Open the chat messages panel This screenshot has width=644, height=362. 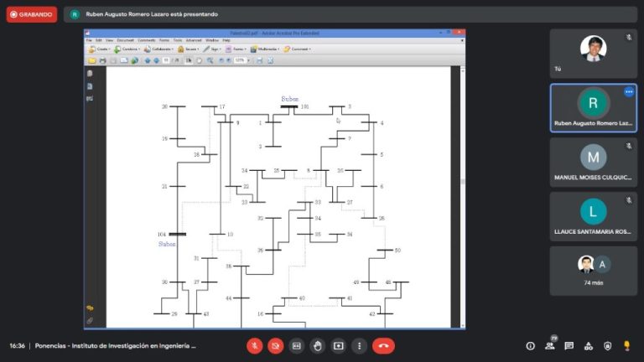(569, 345)
